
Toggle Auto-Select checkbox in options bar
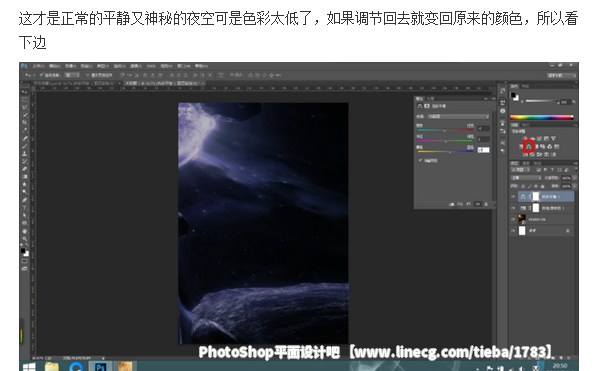[41, 75]
